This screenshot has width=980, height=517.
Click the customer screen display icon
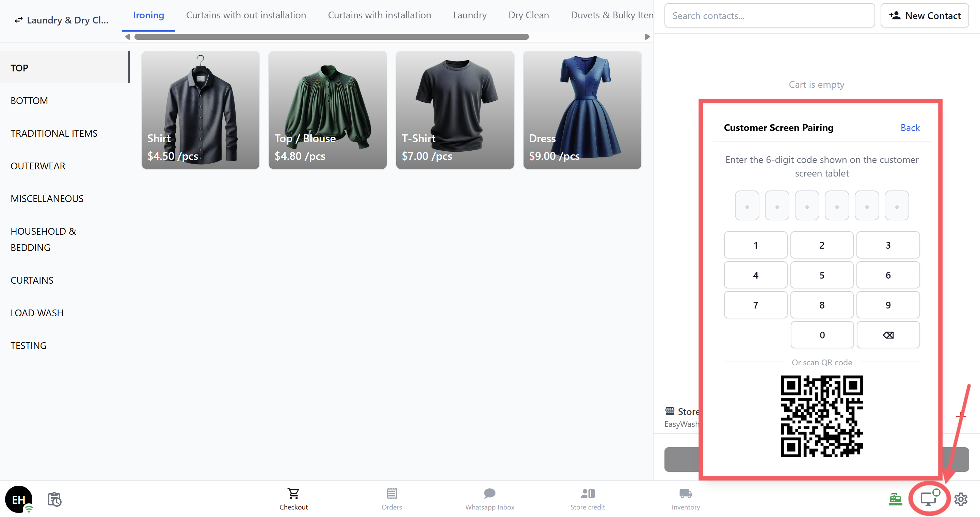tap(928, 499)
